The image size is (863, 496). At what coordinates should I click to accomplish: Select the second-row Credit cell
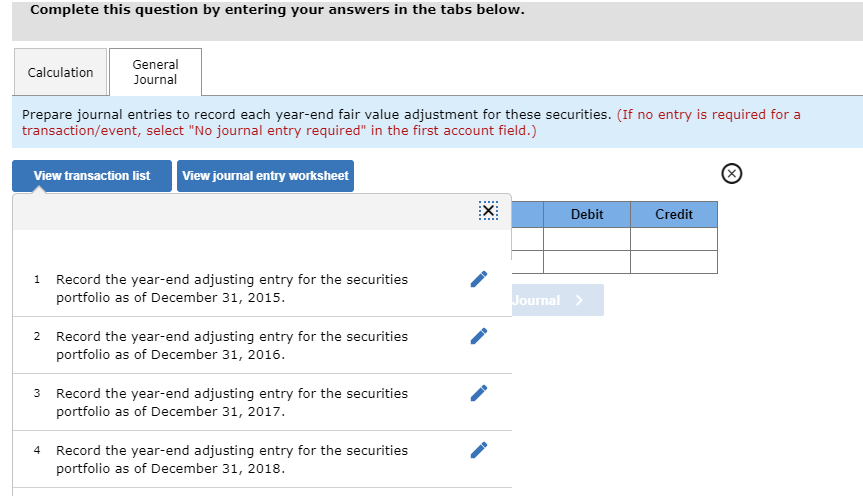(674, 262)
